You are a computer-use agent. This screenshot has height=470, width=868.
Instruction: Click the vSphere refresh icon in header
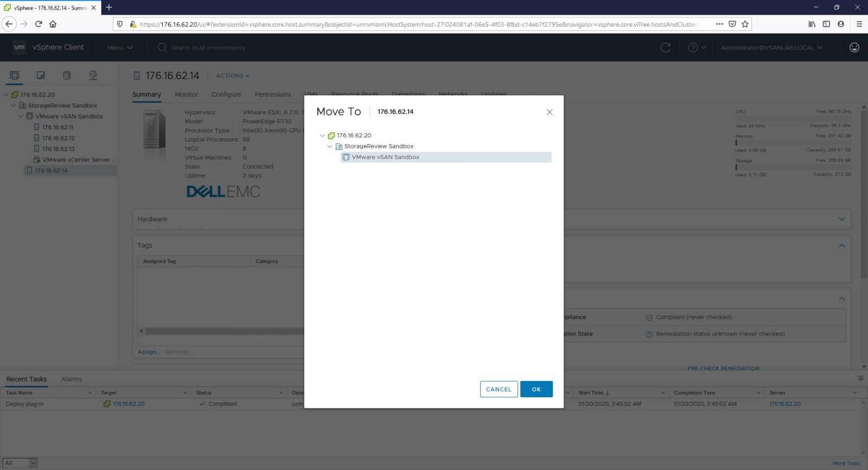point(665,48)
